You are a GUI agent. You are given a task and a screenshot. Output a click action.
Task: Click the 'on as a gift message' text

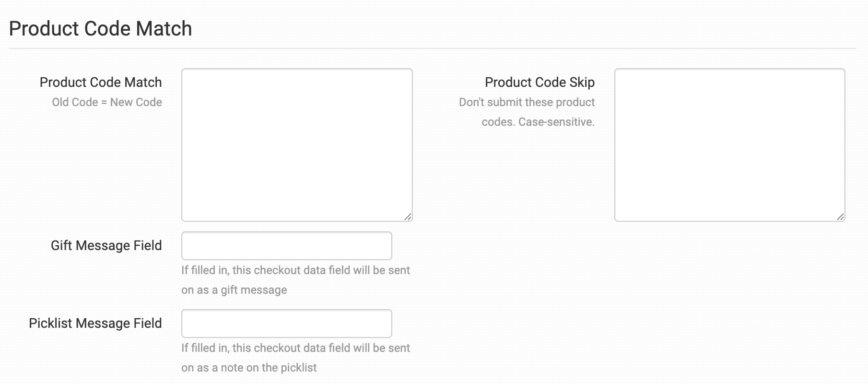point(234,290)
